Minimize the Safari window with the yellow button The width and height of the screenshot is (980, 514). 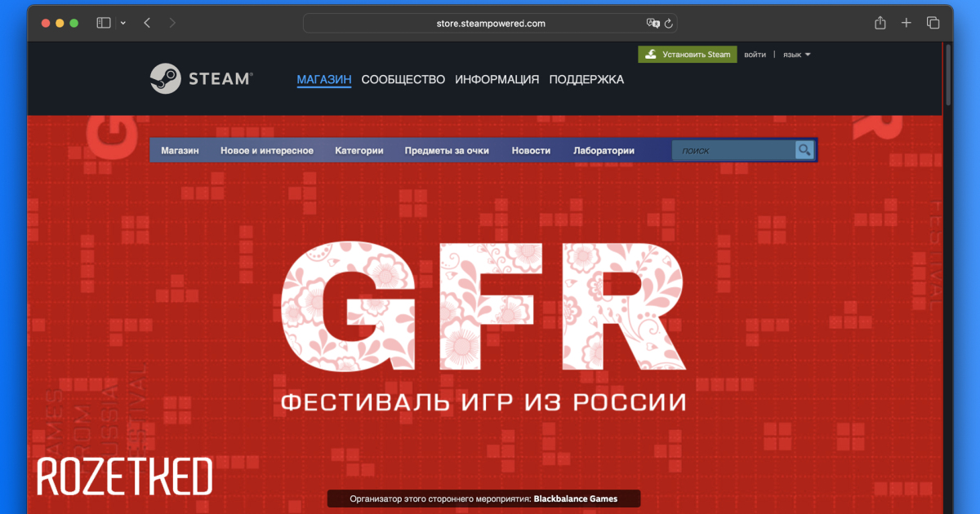pyautogui.click(x=60, y=23)
